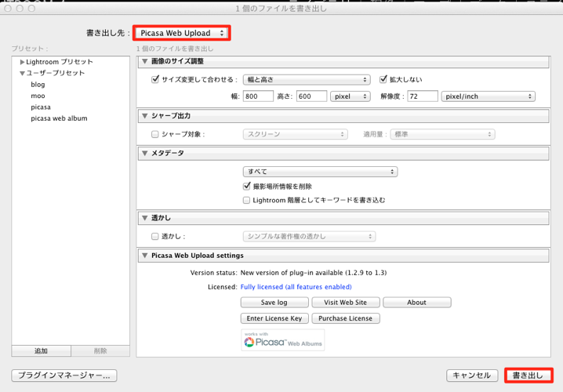Screen dimensions: 563x392
Task: Collapse the ユーザープリセット folder
Action: [22, 73]
